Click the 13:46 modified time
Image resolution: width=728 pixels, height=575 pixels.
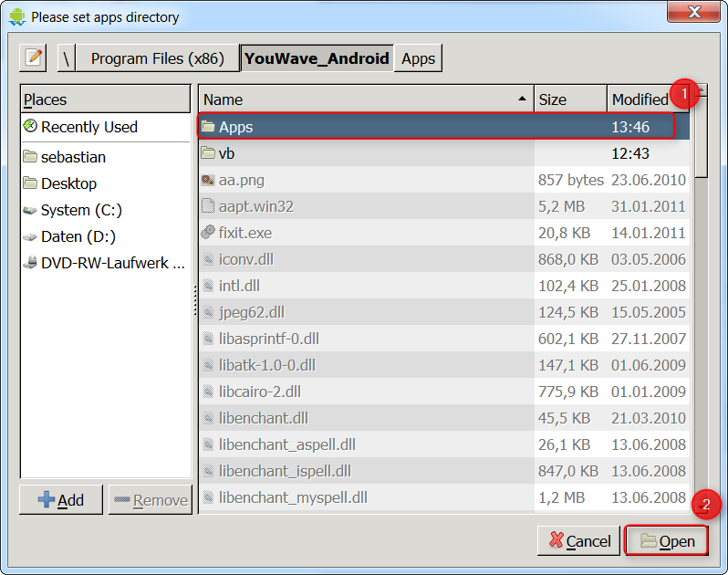pyautogui.click(x=630, y=127)
